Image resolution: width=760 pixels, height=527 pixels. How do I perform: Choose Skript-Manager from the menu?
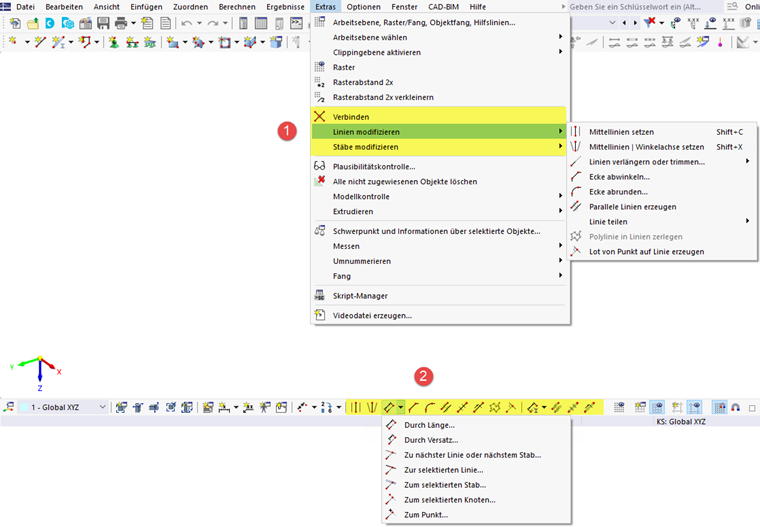(440, 296)
